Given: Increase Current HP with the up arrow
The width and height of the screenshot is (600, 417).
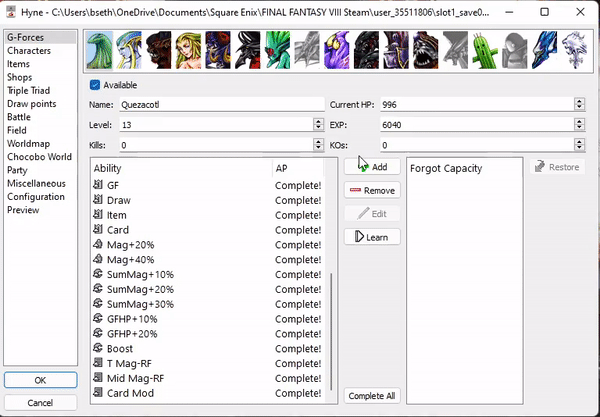Looking at the screenshot, I should coord(579,101).
